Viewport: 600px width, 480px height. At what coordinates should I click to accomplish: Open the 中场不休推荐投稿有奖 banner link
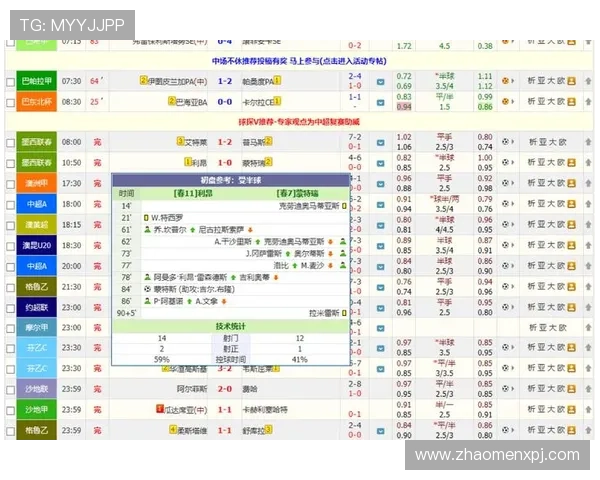(299, 61)
